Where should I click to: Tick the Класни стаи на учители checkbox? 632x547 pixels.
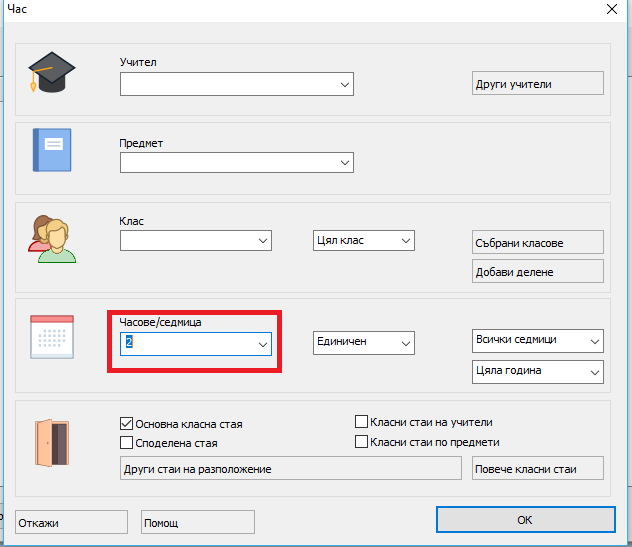click(x=362, y=422)
